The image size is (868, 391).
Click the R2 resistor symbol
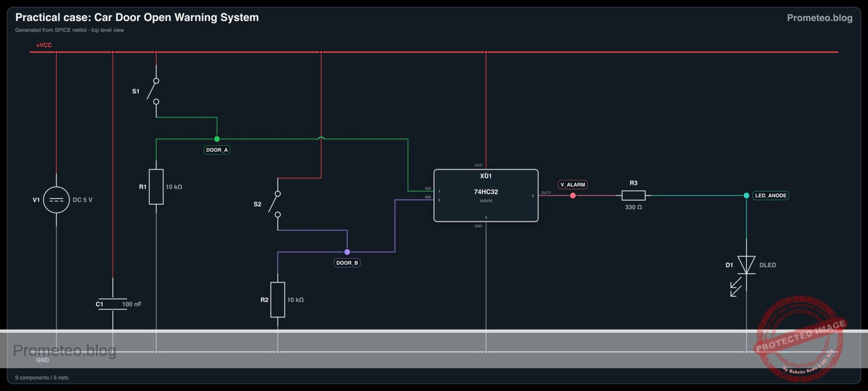coord(278,300)
